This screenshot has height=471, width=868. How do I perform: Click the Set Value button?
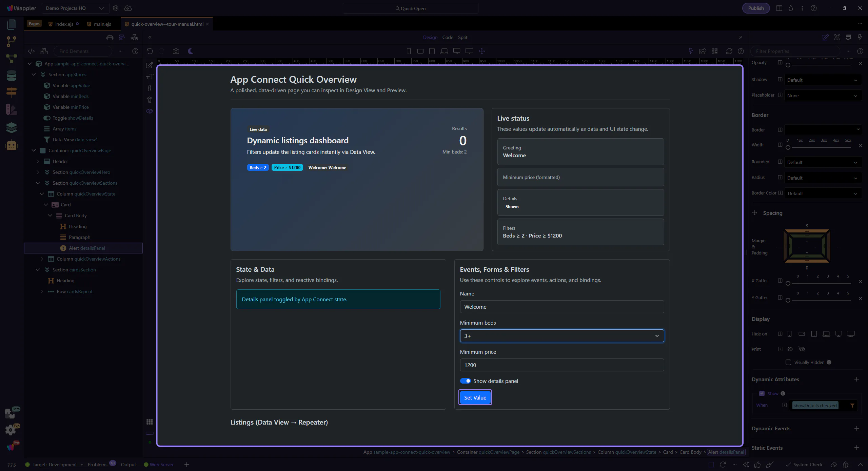coord(475,397)
